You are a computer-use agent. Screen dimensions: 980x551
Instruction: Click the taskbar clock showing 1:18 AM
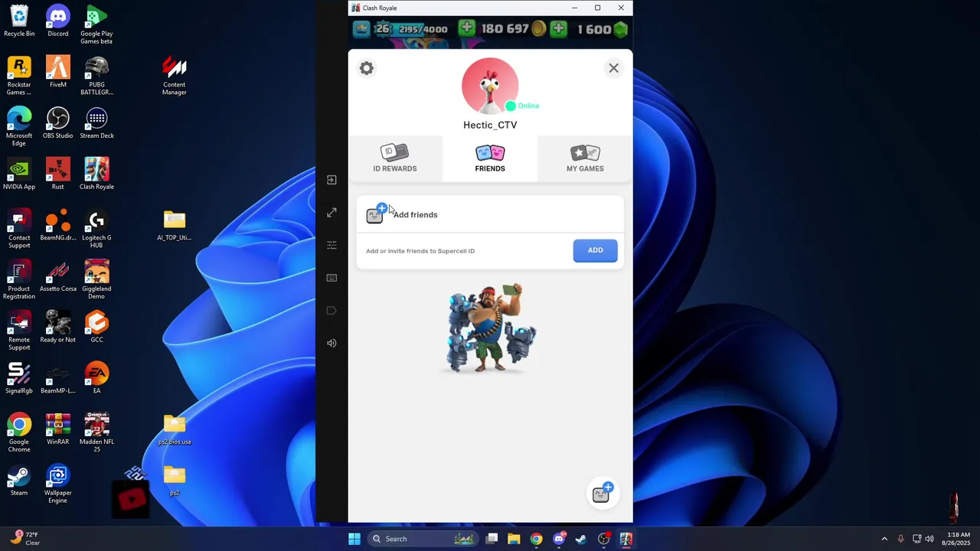click(x=958, y=539)
